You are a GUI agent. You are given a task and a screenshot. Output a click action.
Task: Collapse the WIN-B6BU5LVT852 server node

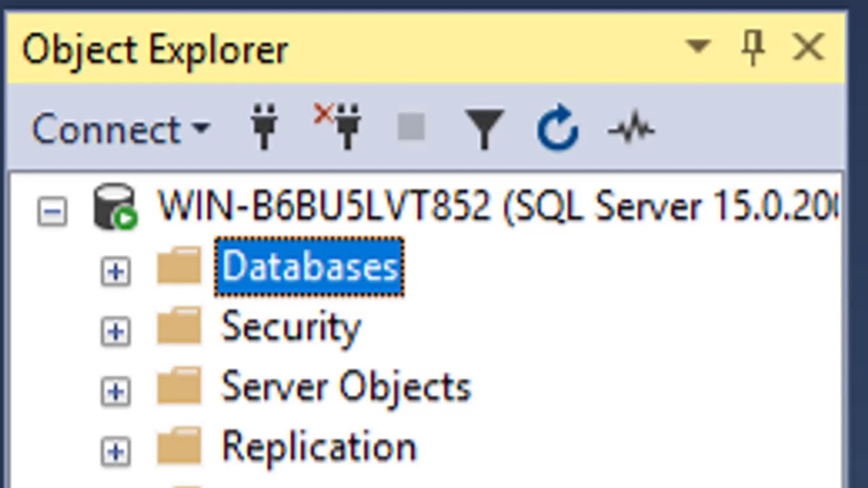tap(52, 212)
